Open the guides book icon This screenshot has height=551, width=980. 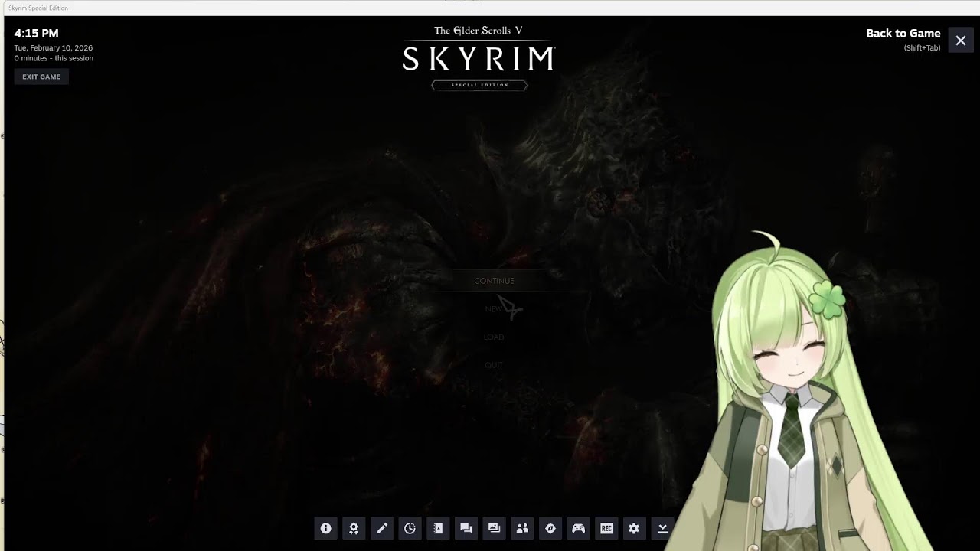(438, 528)
